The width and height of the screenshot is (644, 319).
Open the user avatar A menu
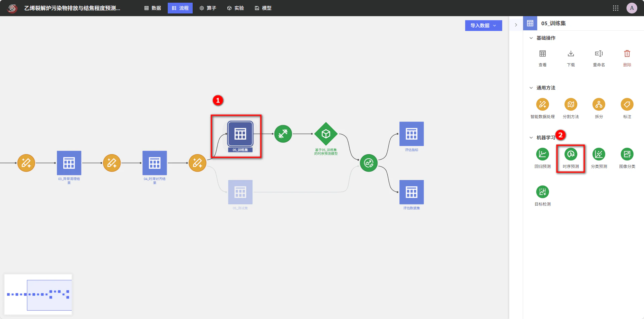tap(632, 8)
